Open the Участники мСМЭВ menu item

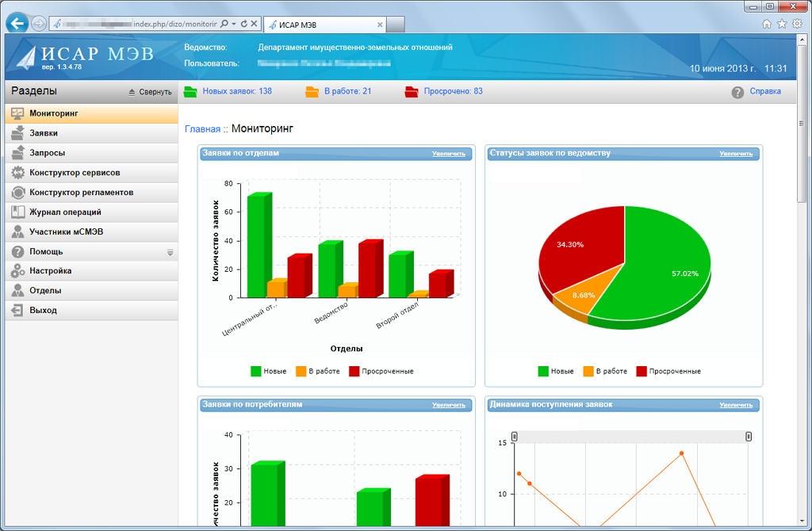[x=92, y=231]
